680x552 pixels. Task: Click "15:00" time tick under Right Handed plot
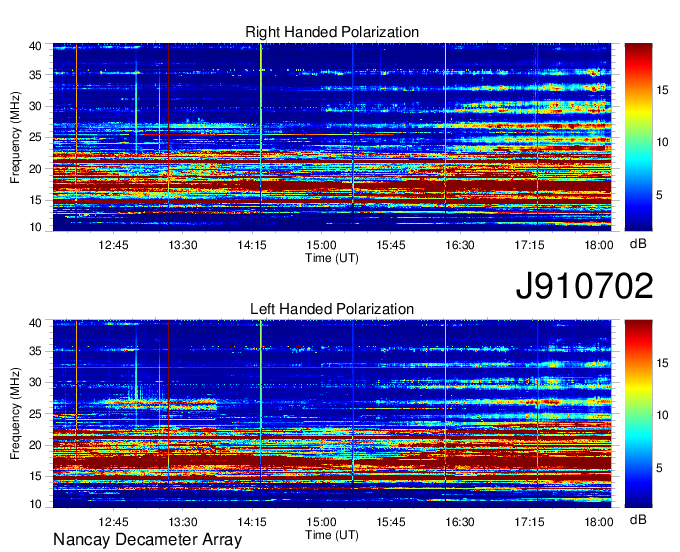[x=321, y=245]
